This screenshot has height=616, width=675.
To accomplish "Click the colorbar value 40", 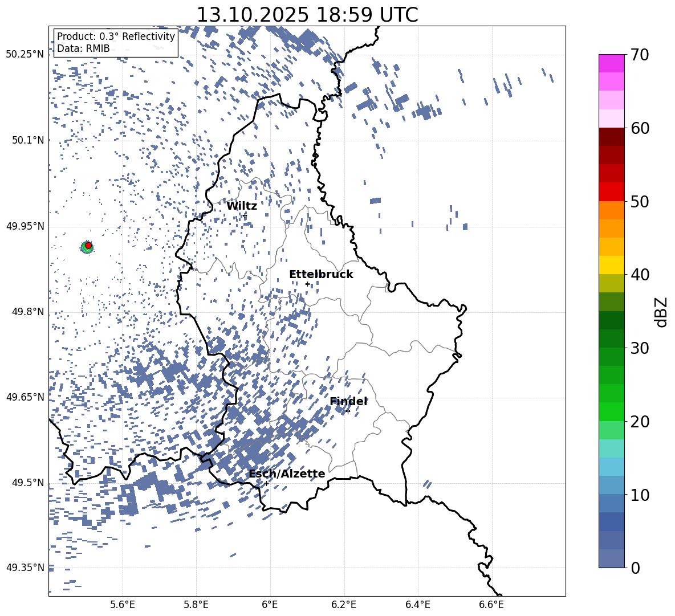I will coord(640,275).
